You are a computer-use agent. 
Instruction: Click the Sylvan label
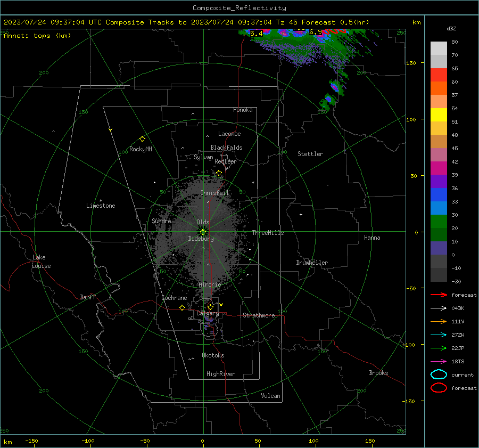pyautogui.click(x=203, y=157)
